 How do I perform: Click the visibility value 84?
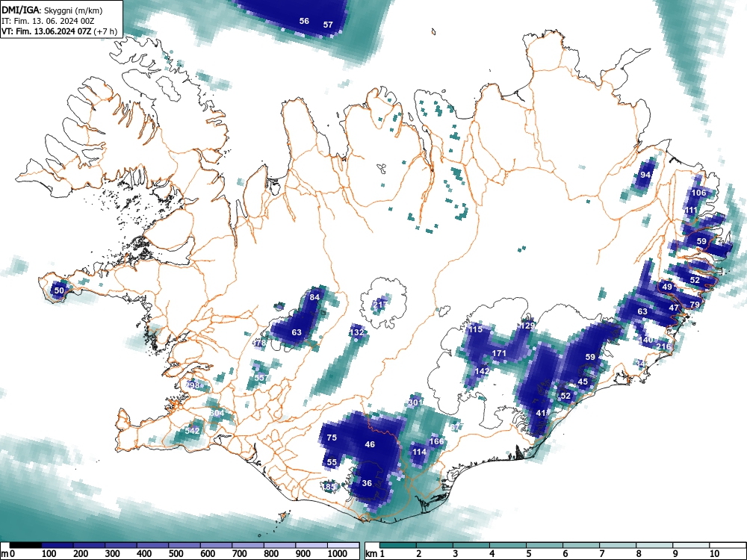tap(314, 297)
